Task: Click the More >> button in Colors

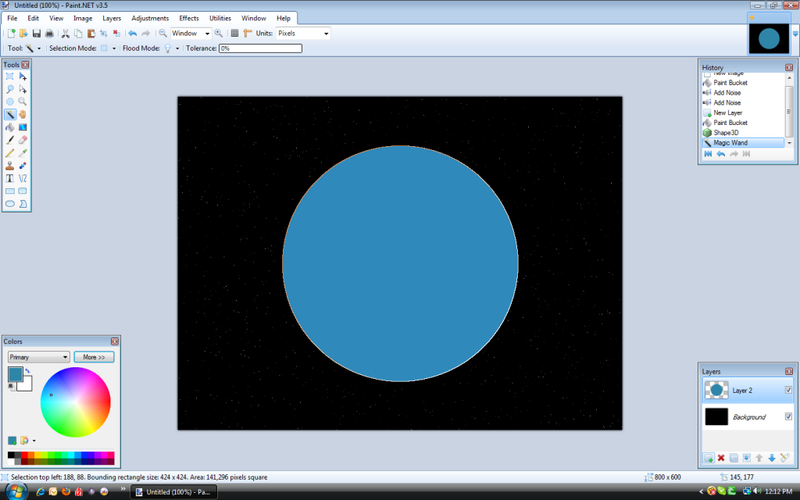Action: click(94, 356)
